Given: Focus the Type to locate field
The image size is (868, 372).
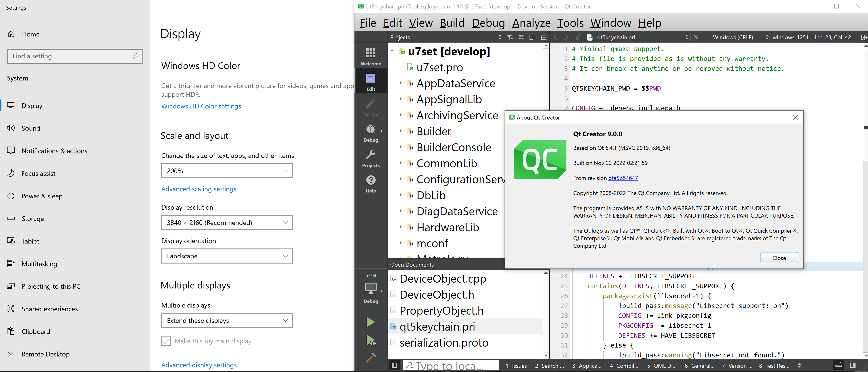Looking at the screenshot, I should coord(451,365).
